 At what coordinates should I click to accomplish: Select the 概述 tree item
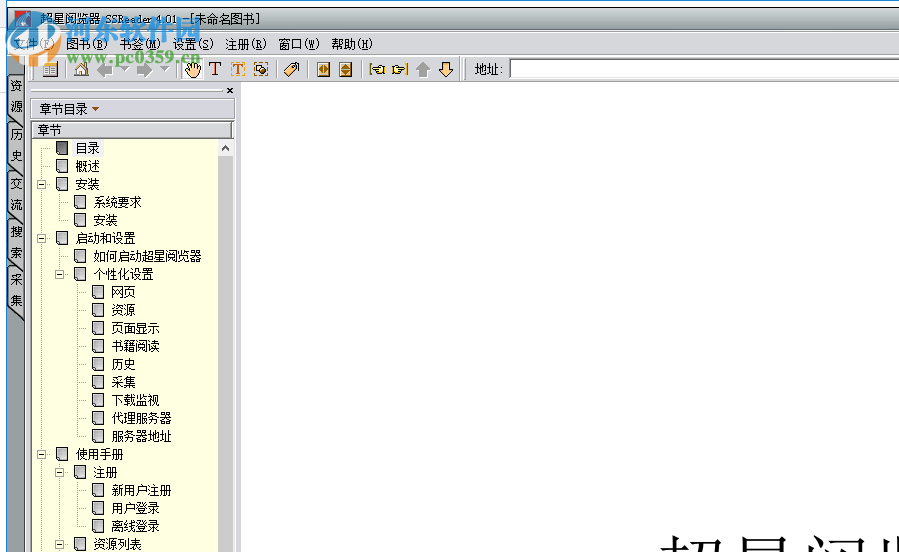coord(88,166)
